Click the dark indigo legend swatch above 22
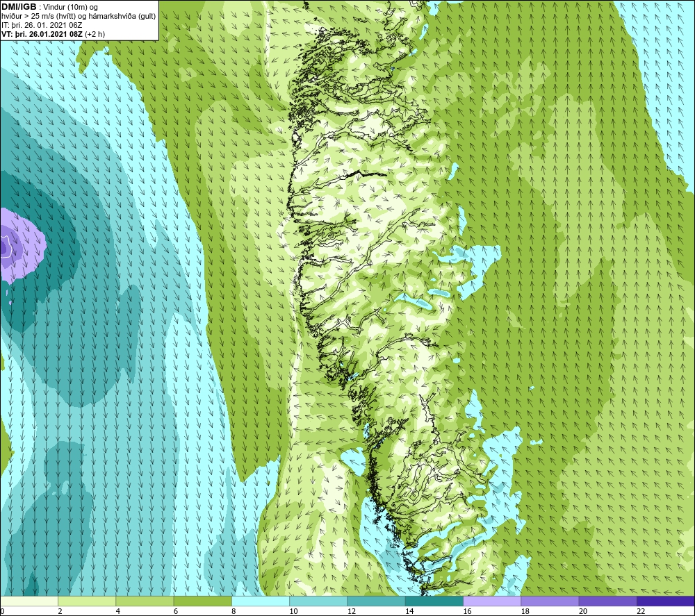Viewport: 695px width, 616px height. (x=665, y=601)
